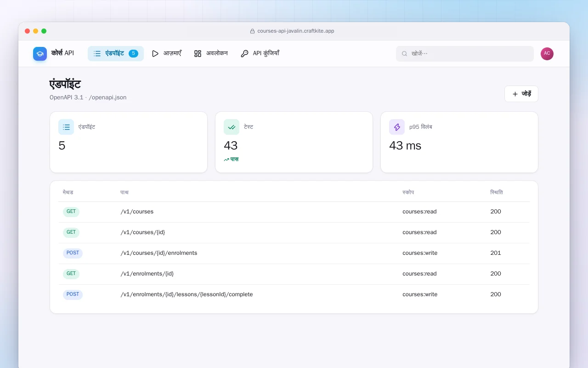Open the /v1/courses/{id} endpoint path
The width and height of the screenshot is (588, 368).
point(143,232)
